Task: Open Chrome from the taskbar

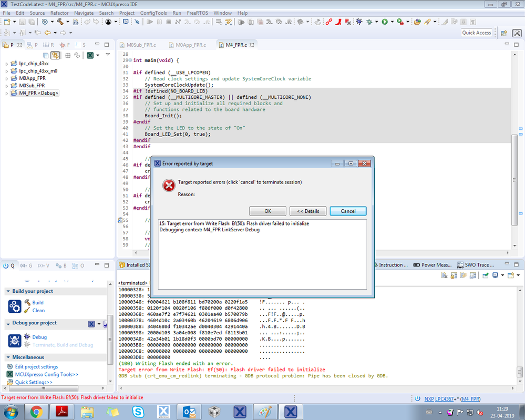Action: coord(36,412)
